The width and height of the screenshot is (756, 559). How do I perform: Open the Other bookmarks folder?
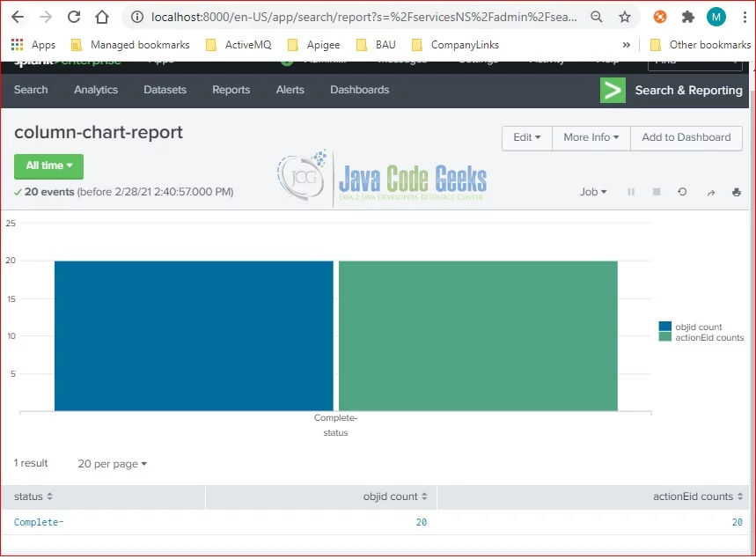click(x=701, y=45)
